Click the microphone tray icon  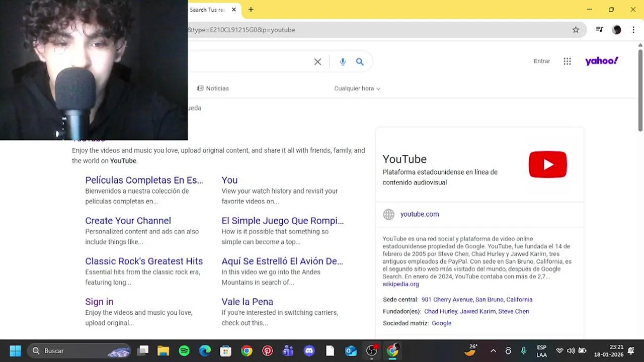(x=524, y=351)
